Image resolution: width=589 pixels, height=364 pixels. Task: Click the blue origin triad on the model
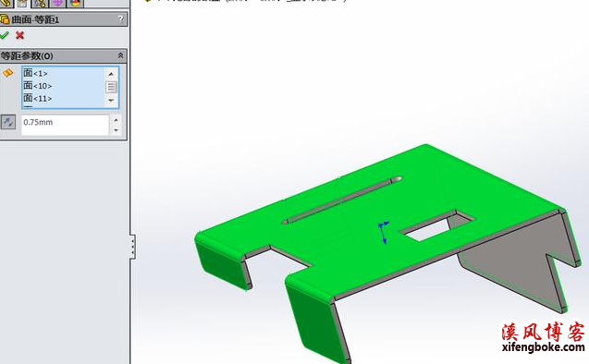384,233
